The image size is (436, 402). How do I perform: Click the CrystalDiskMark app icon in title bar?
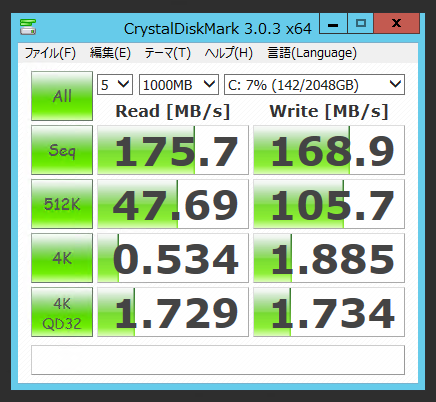point(28,27)
